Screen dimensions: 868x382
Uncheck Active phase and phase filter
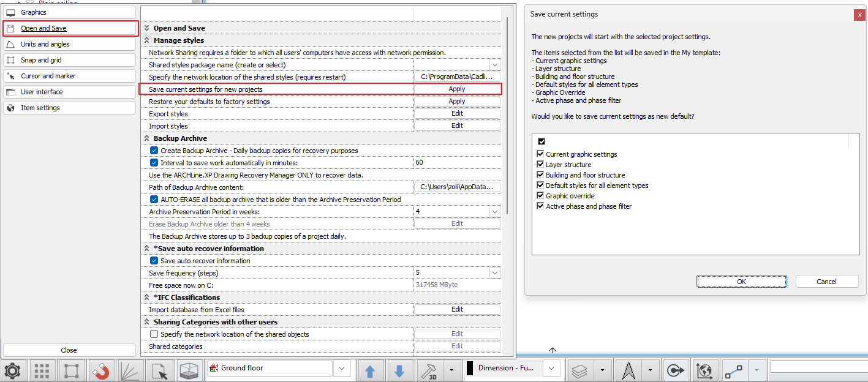pos(540,206)
